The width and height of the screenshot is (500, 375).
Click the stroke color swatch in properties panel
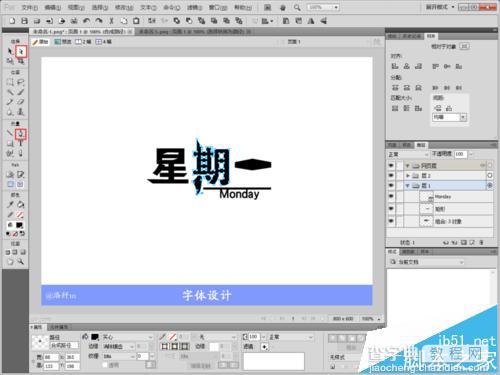172,337
